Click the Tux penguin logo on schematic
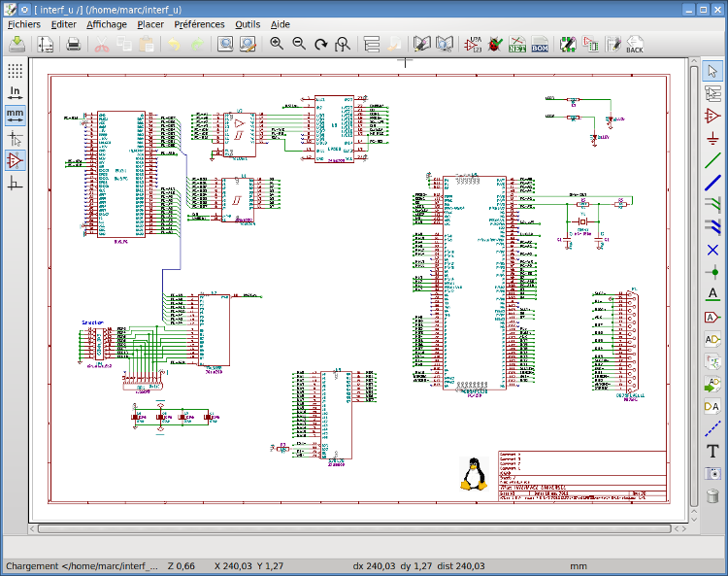 point(475,474)
